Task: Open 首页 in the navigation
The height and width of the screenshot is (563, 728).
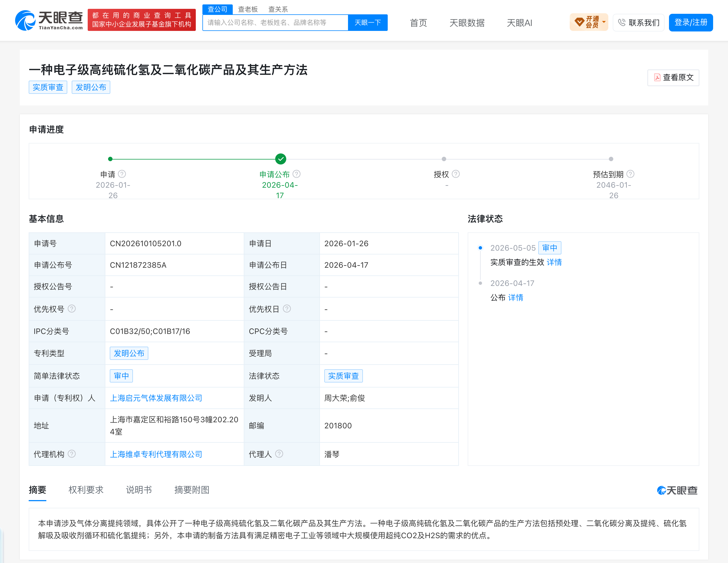Action: pos(418,23)
